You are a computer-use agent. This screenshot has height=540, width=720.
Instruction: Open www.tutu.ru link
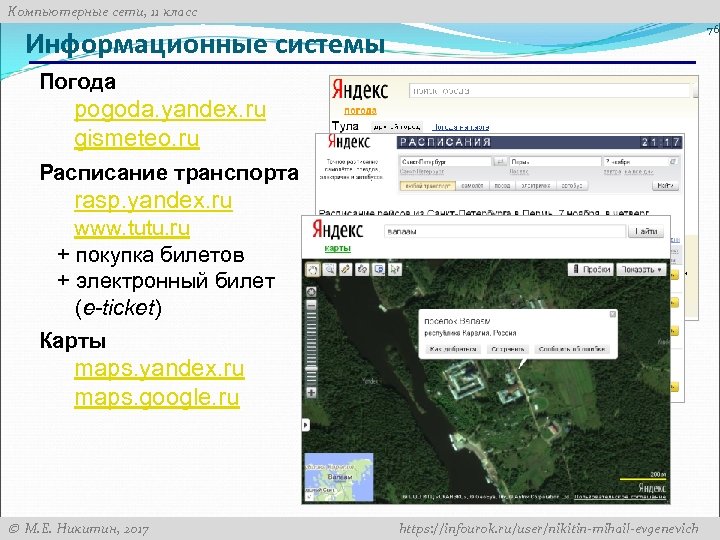click(x=132, y=228)
